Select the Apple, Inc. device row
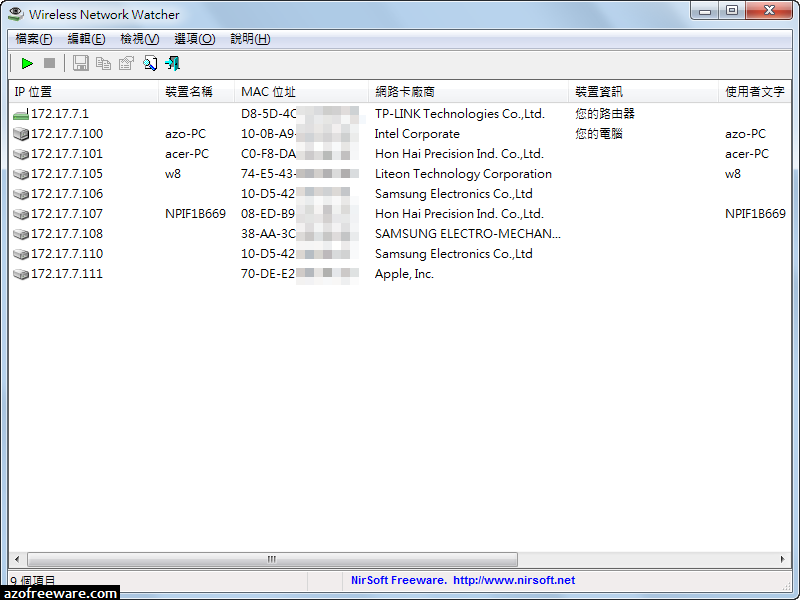 pyautogui.click(x=404, y=274)
